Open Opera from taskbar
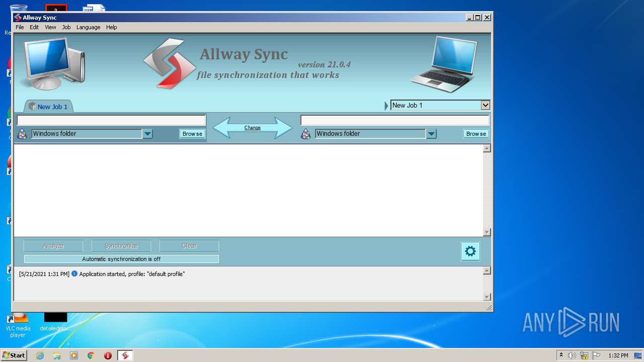Image resolution: width=644 pixels, height=362 pixels. point(108,355)
